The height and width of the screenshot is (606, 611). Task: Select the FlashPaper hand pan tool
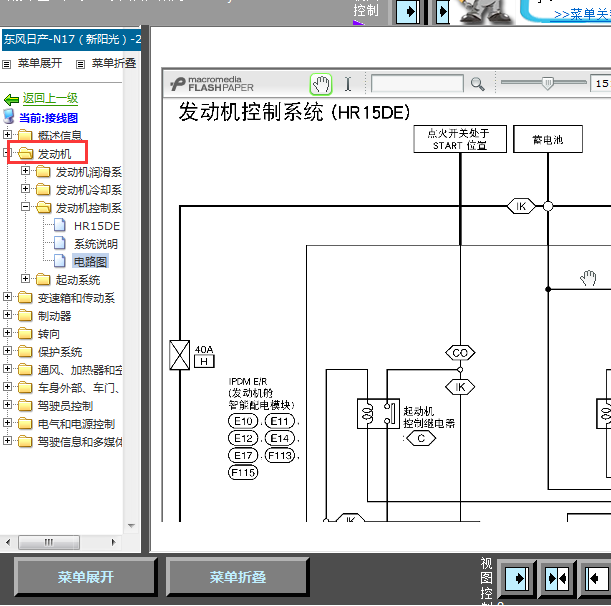pos(321,84)
